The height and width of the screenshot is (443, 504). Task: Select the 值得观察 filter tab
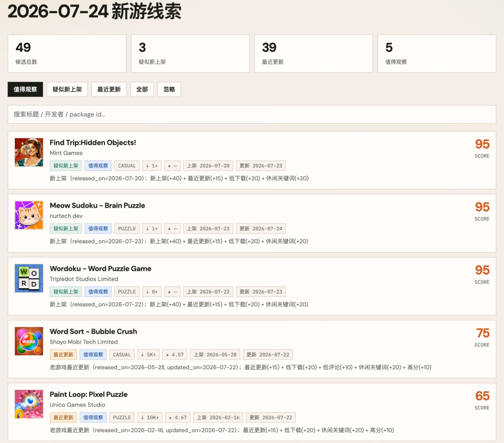pos(25,90)
